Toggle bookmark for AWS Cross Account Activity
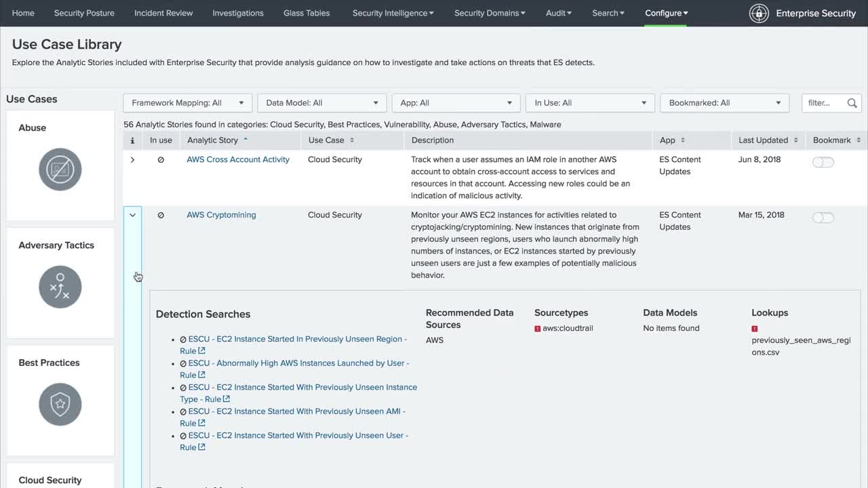The width and height of the screenshot is (868, 488). click(x=823, y=163)
